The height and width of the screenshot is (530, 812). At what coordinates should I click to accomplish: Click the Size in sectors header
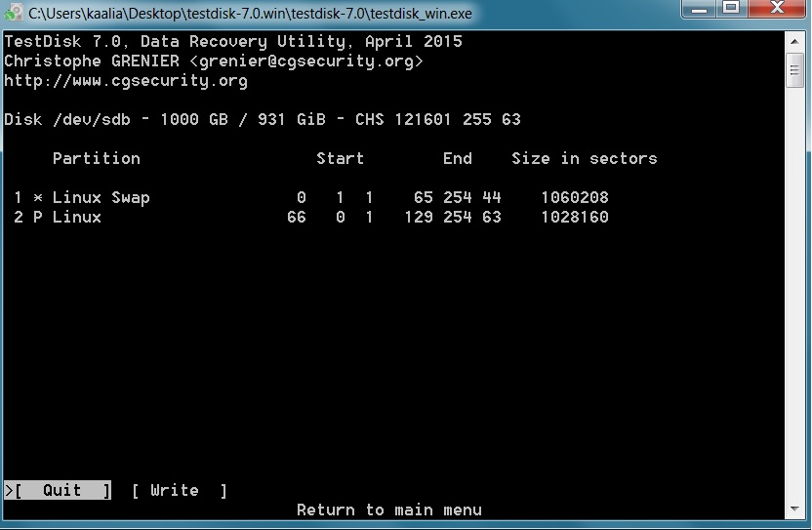585,158
